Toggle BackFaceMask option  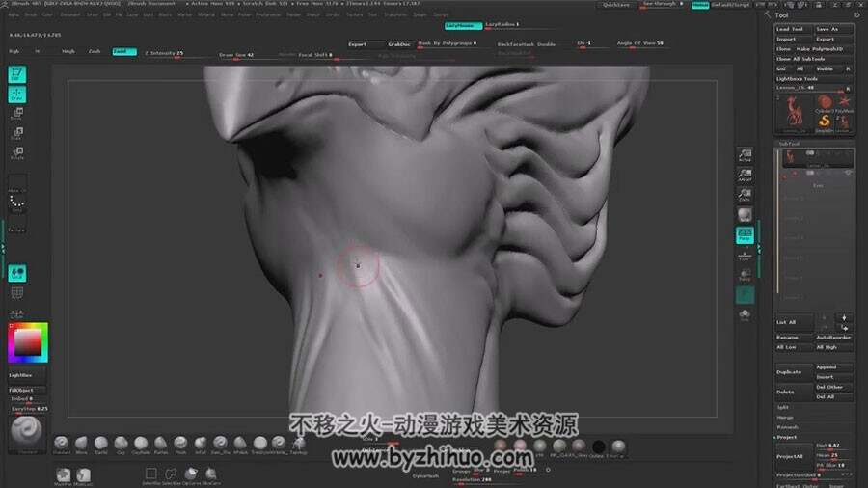pyautogui.click(x=516, y=44)
